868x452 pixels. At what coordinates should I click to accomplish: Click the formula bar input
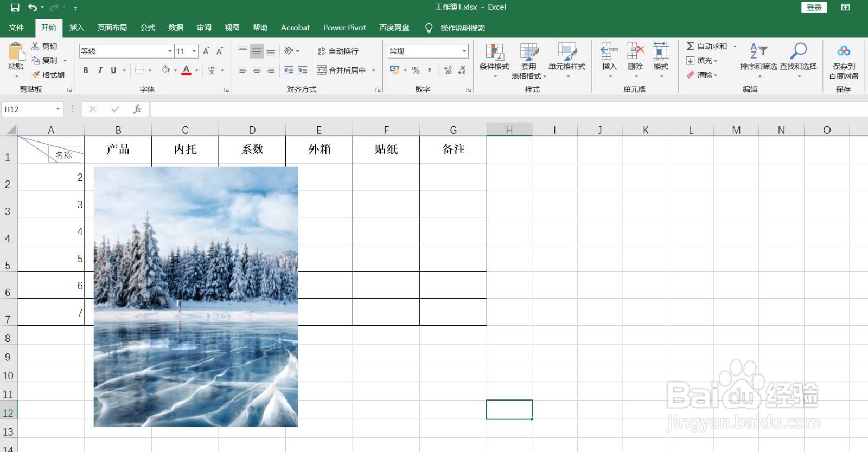point(509,109)
